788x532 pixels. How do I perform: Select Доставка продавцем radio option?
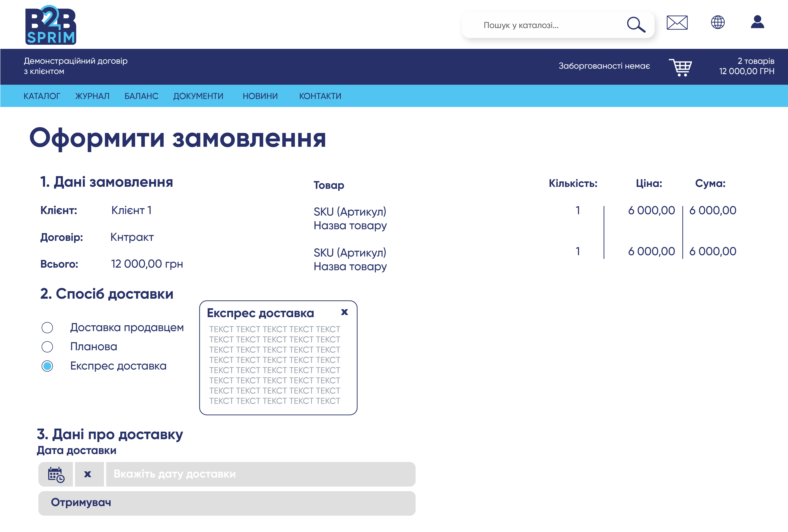point(47,327)
